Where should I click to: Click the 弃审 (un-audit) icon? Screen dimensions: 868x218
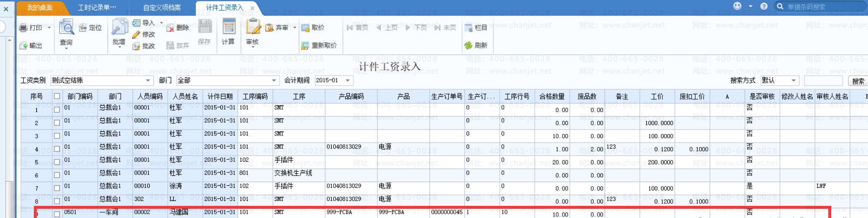[269, 28]
